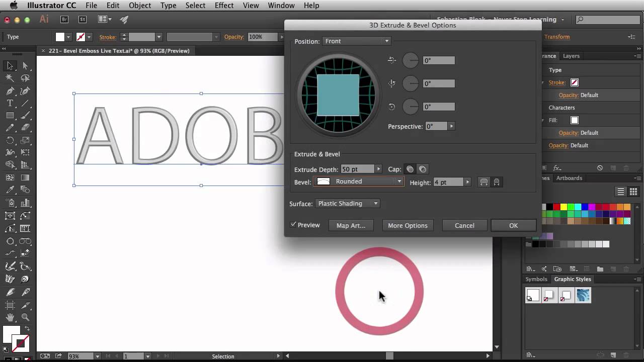Open the stroke weight dropdown in control bar

(158, 37)
